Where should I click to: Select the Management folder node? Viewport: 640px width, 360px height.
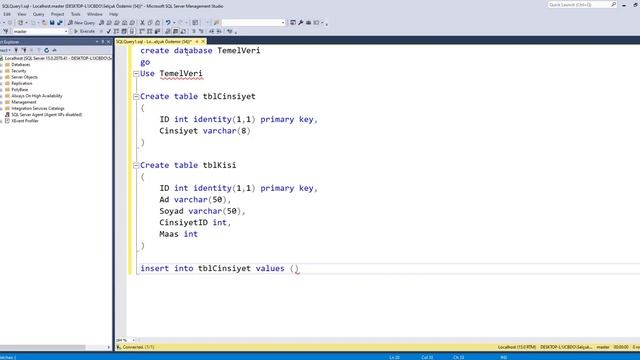24,102
